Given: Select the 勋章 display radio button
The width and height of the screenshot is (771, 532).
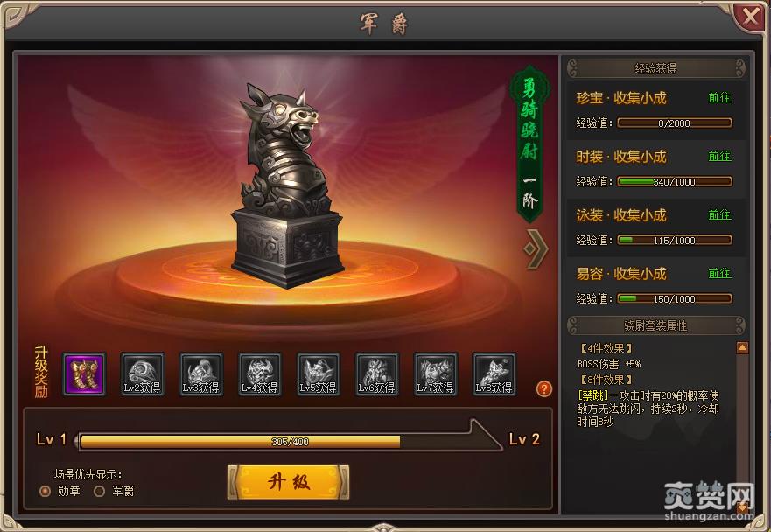Looking at the screenshot, I should point(46,491).
